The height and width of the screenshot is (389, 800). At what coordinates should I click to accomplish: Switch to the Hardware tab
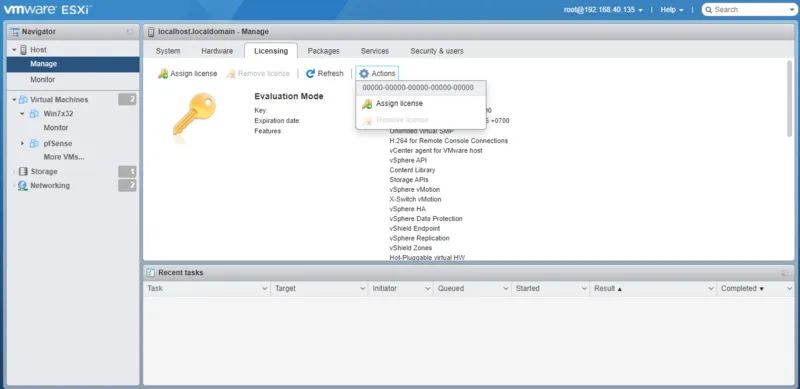(217, 51)
